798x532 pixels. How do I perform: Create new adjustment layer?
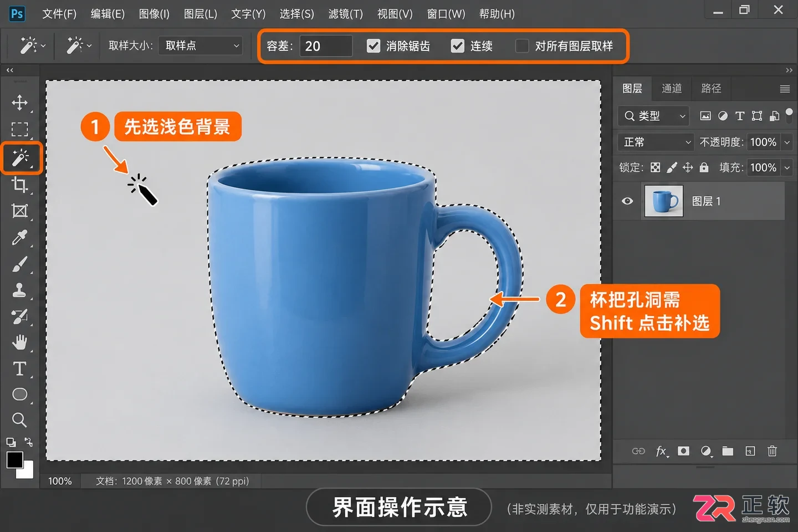coord(706,451)
